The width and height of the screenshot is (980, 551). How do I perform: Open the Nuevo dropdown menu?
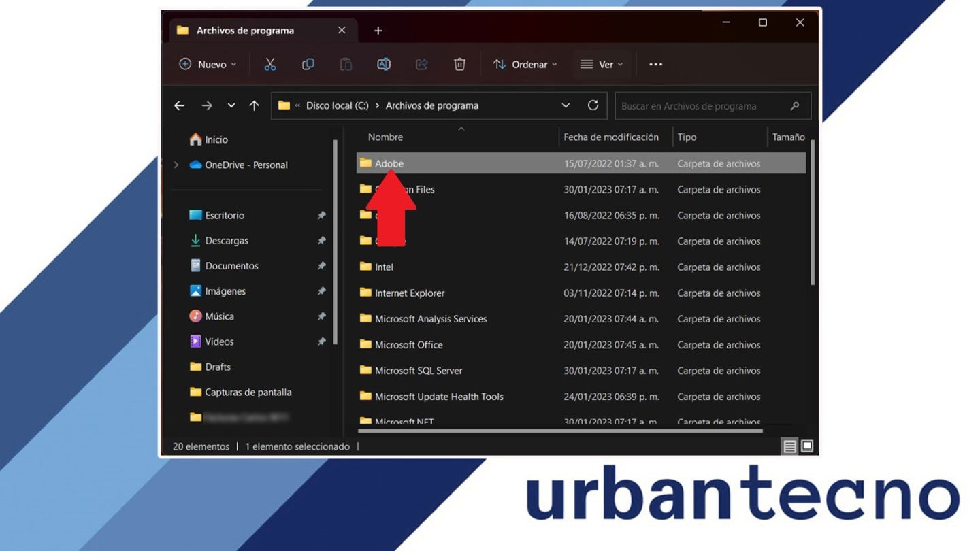[x=208, y=64]
